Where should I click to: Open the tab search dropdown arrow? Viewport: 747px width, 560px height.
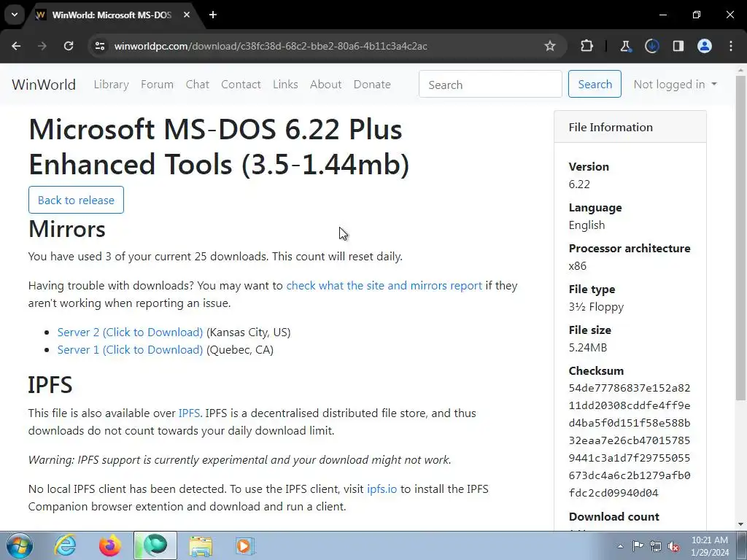point(15,15)
